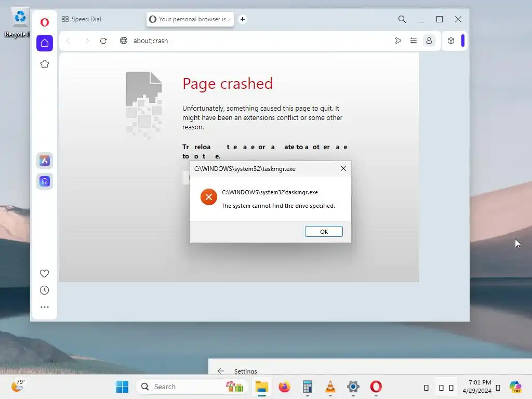Click the back arrow in Settings window
The image size is (532, 399).
[x=220, y=371]
